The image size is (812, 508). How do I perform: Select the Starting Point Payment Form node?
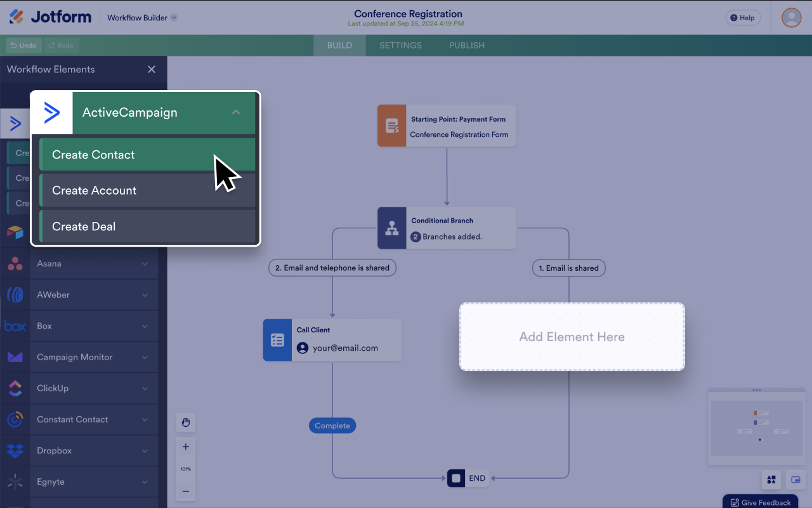point(447,126)
